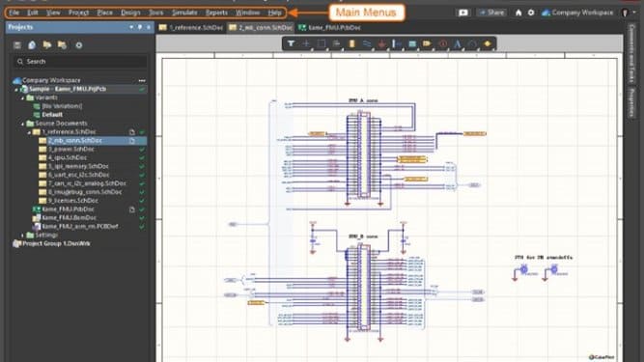644x362 pixels.
Task: Select the Default variant
Action: (52, 115)
